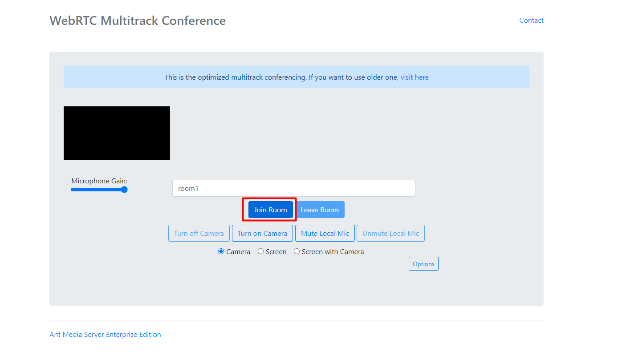Choose the Screen radio option
The height and width of the screenshot is (364, 622).
(261, 251)
